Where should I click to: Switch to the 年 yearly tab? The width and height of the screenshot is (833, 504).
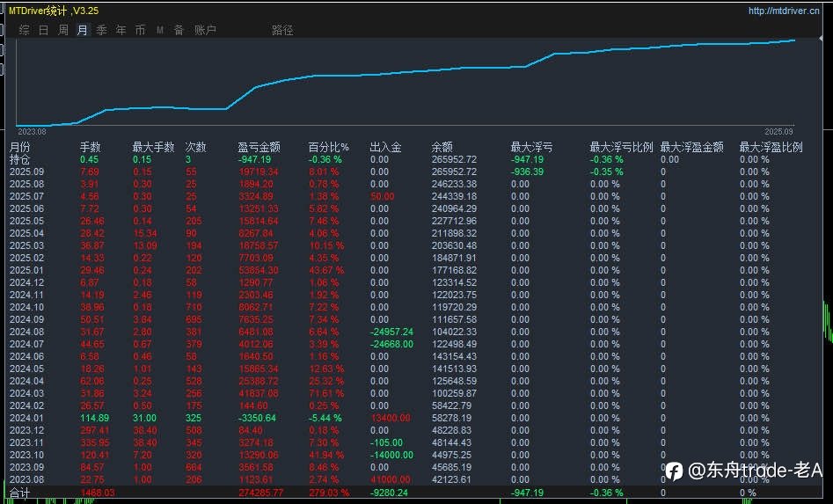point(121,30)
